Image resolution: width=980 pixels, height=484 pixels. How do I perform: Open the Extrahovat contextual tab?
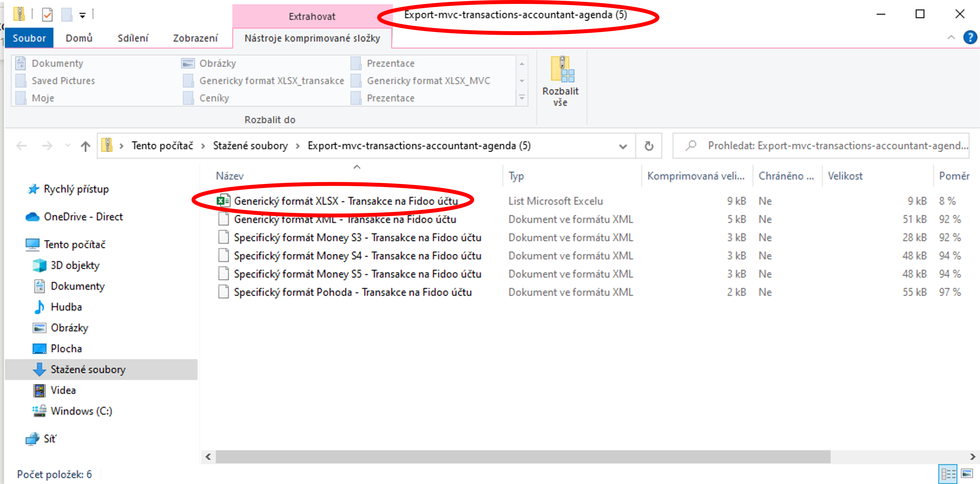(312, 16)
